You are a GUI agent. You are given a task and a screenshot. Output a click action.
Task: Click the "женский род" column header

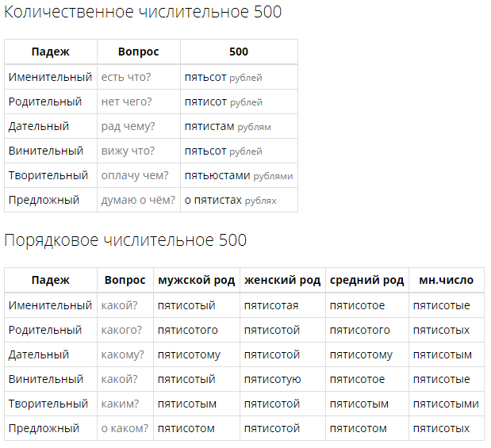pyautogui.click(x=282, y=280)
